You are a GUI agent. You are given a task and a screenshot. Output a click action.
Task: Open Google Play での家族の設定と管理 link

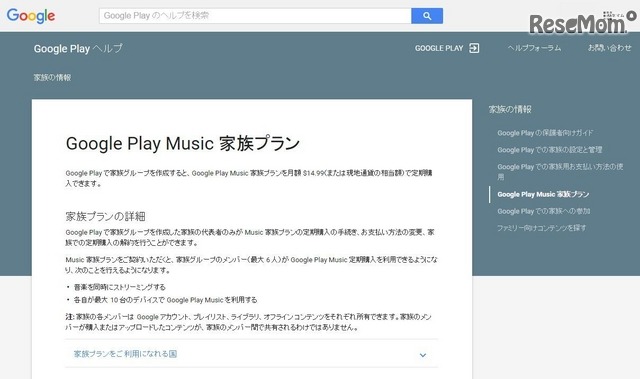pyautogui.click(x=549, y=150)
